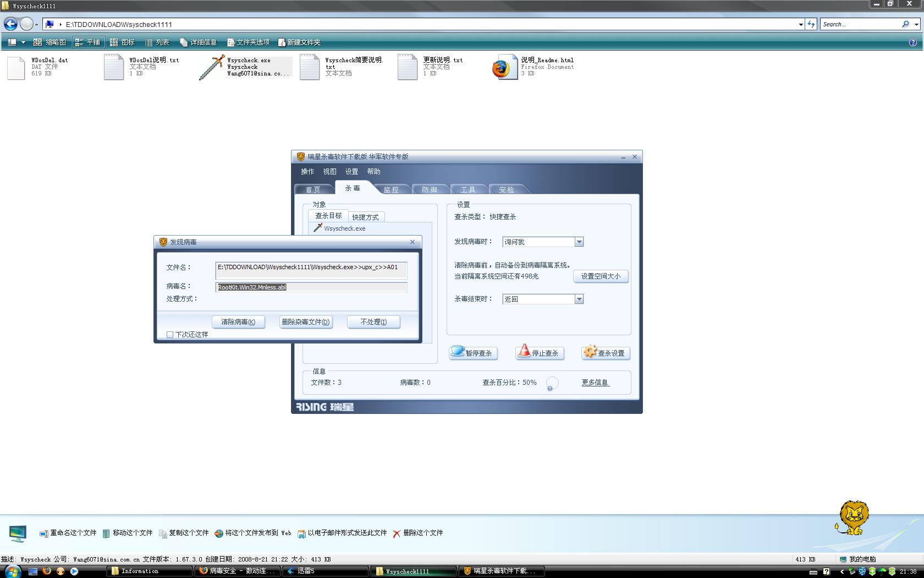Expand the 发现病毒时 dropdown
Viewport: 924px width, 578px height.
(579, 242)
